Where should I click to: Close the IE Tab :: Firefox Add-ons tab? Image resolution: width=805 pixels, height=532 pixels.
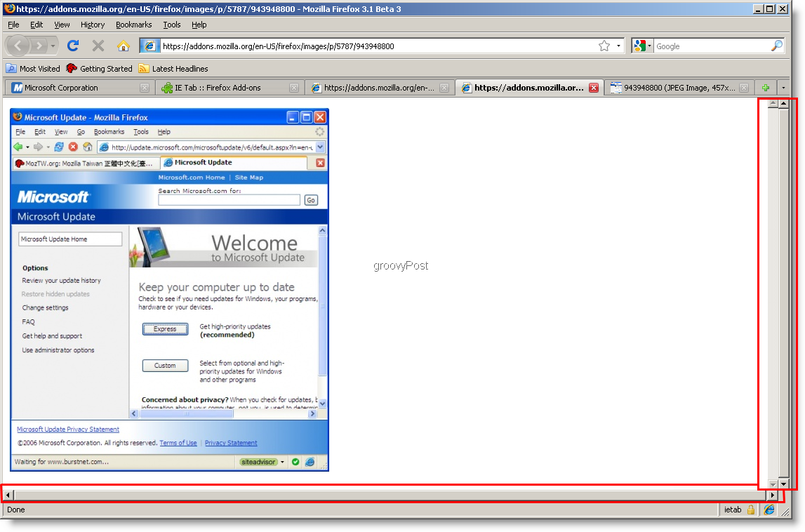[294, 88]
